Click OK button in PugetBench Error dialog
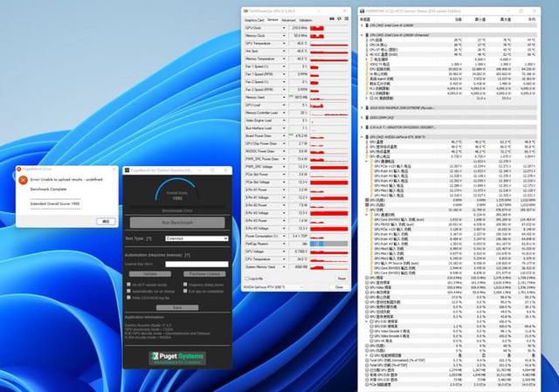The image size is (559, 392). tap(106, 221)
